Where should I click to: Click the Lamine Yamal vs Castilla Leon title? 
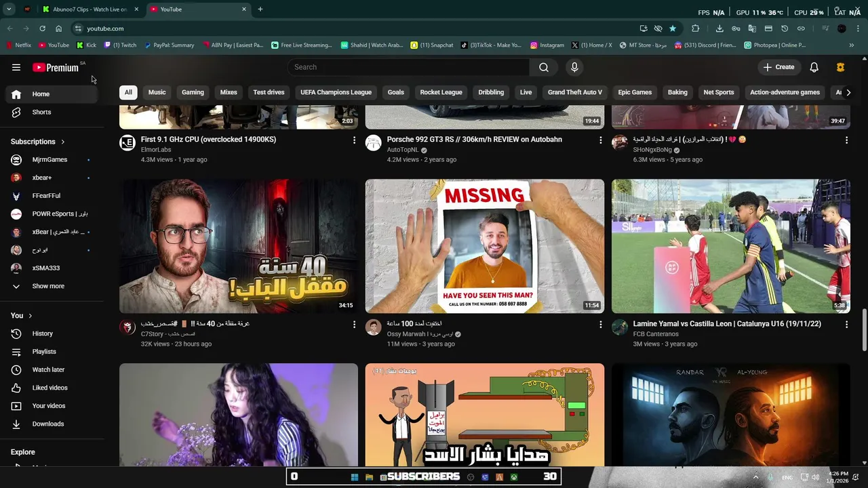(727, 324)
